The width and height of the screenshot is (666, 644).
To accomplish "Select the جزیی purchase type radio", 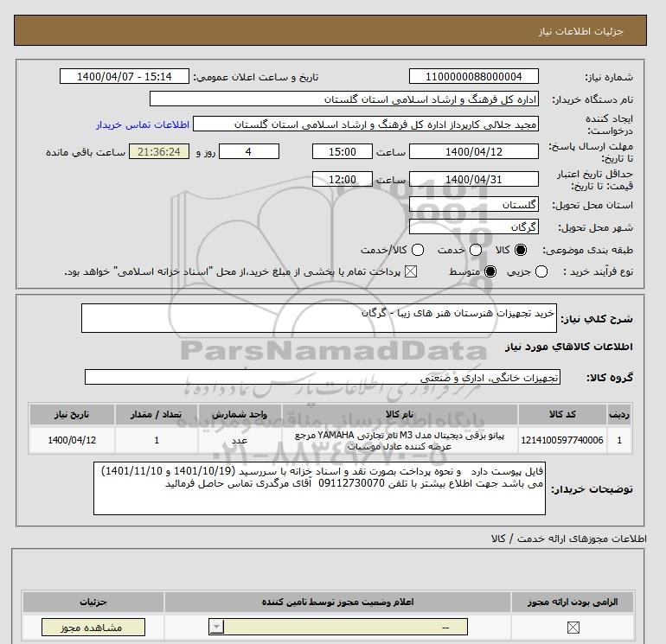I will coord(541,271).
